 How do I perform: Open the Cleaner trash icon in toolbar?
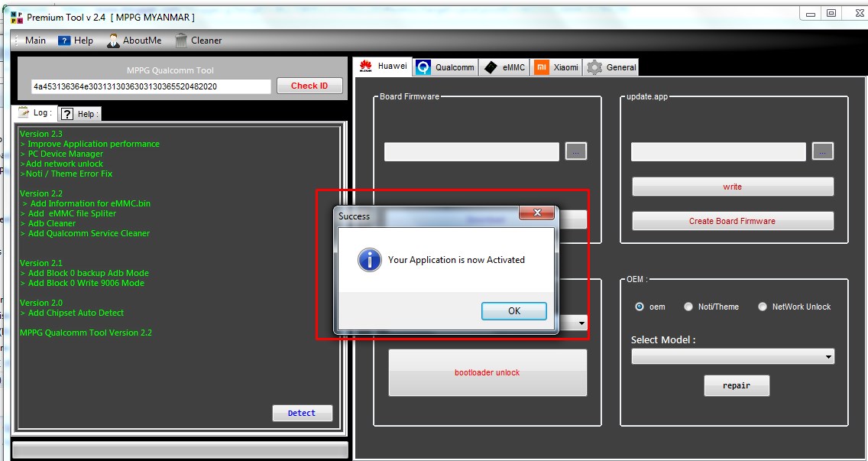coord(183,40)
